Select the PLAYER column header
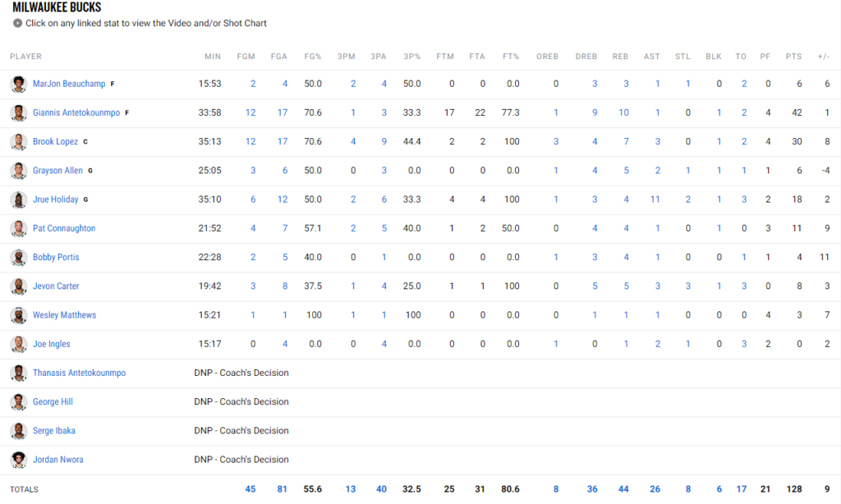841x504 pixels. click(x=25, y=57)
